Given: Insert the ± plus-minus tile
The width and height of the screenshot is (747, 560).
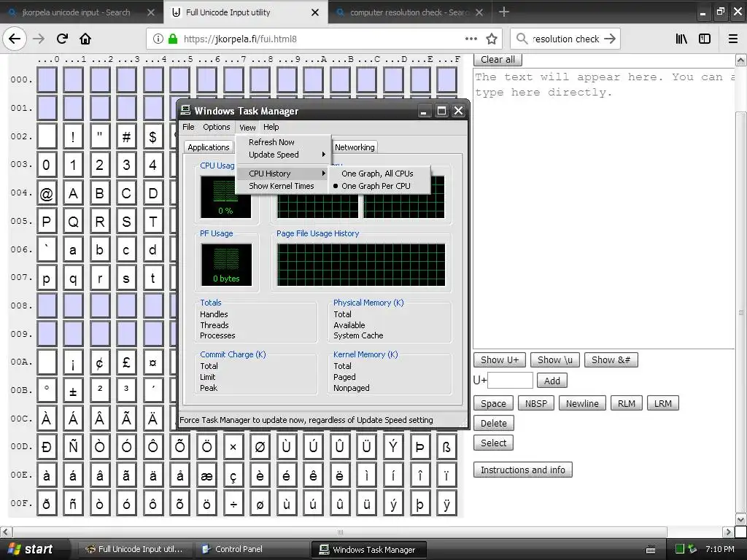Looking at the screenshot, I should [73, 392].
